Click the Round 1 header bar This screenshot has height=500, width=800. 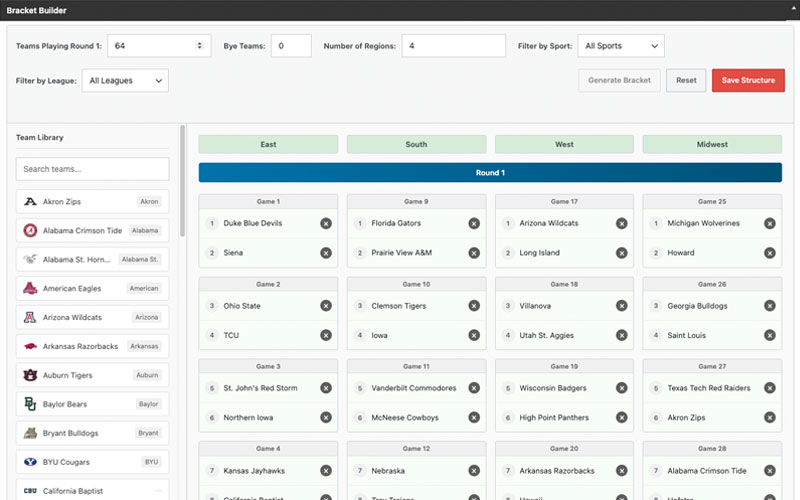click(x=490, y=172)
